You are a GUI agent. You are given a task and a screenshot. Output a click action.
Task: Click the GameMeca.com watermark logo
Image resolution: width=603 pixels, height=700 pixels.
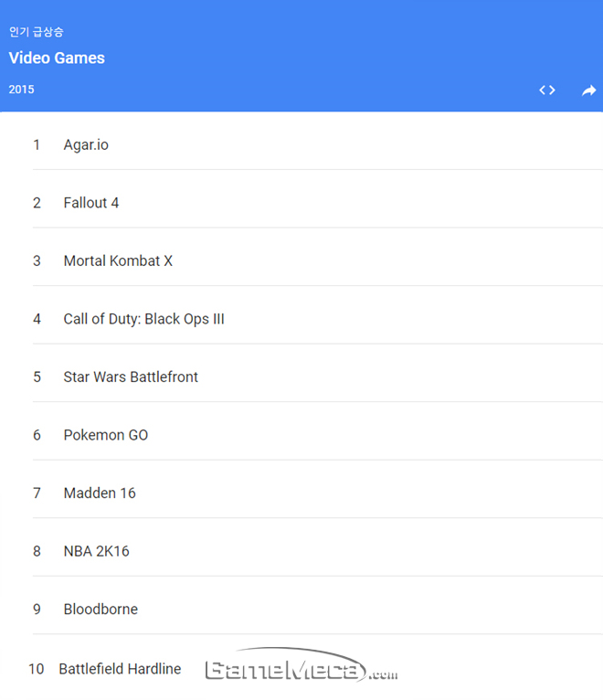pyautogui.click(x=301, y=669)
